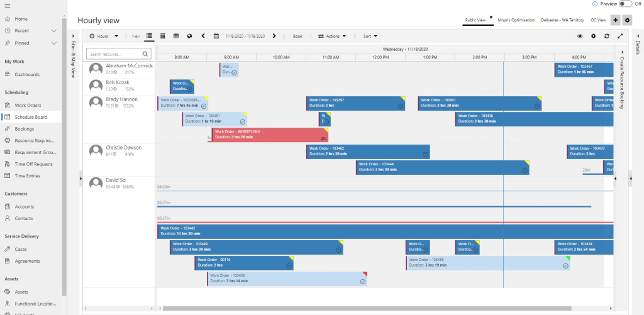
Task: Select Work Order 103297 booking
Action: pos(356,103)
